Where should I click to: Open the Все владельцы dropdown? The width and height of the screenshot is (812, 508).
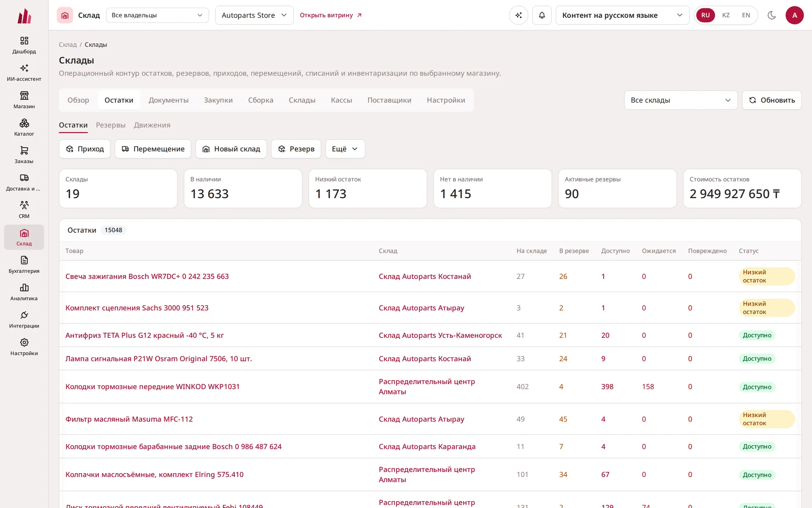[157, 15]
